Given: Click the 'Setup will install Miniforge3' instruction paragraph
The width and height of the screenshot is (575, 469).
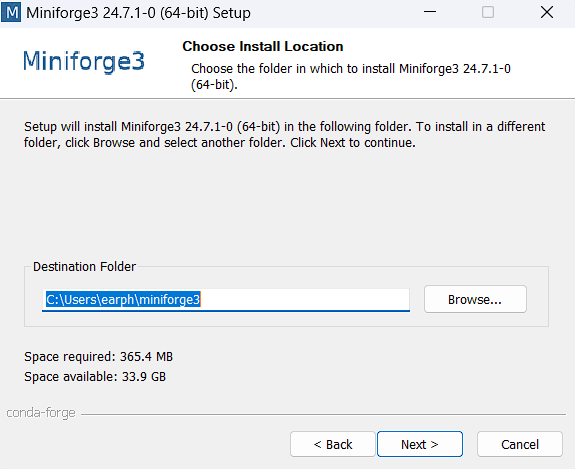Looking at the screenshot, I should pos(285,135).
